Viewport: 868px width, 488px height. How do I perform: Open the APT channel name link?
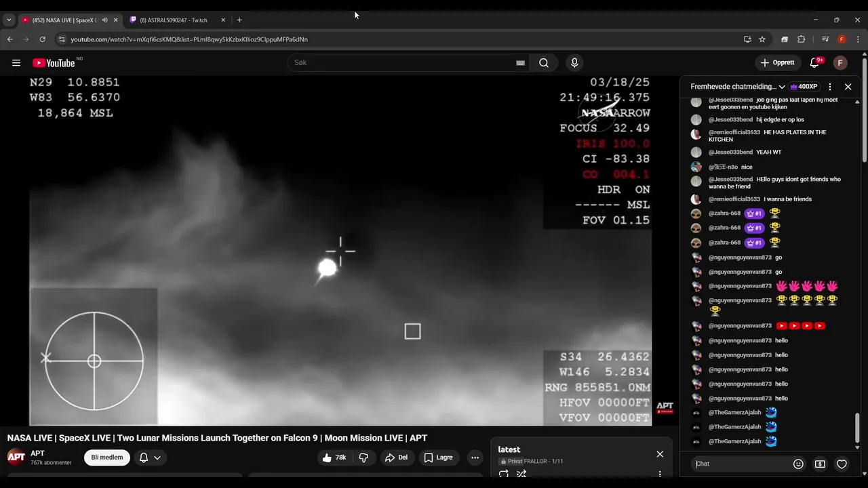tap(37, 453)
